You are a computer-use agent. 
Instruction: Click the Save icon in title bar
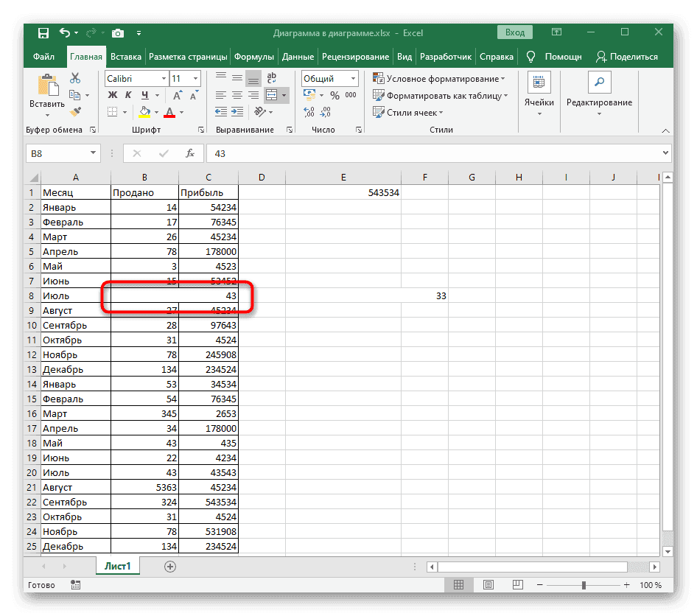[43, 32]
